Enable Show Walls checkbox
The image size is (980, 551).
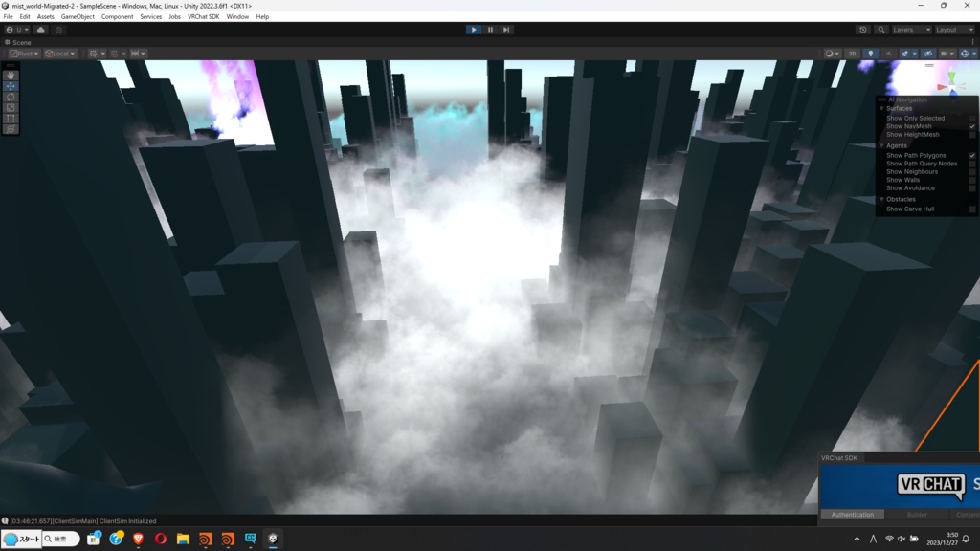pos(972,180)
